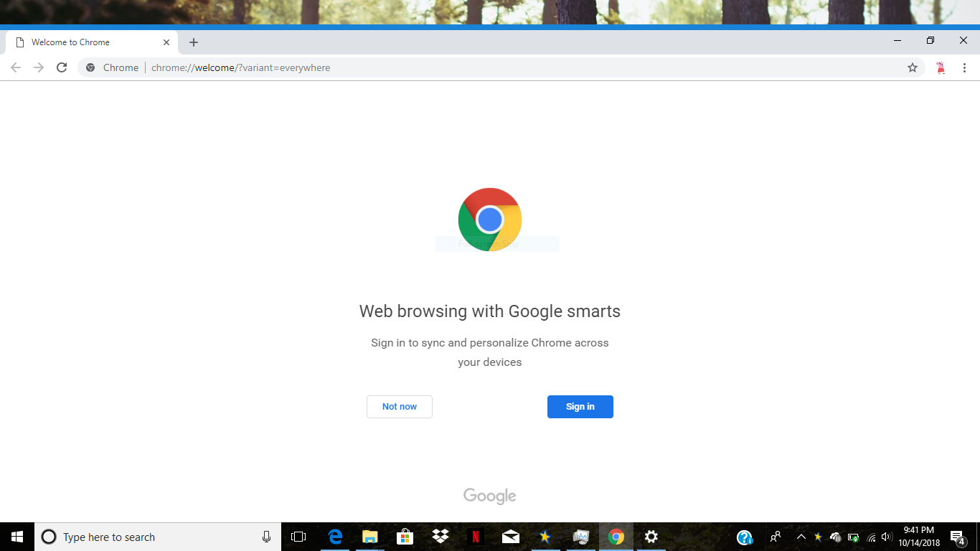This screenshot has height=551, width=980.
Task: Click the Web browsing with Google smarts heading
Action: (x=490, y=311)
